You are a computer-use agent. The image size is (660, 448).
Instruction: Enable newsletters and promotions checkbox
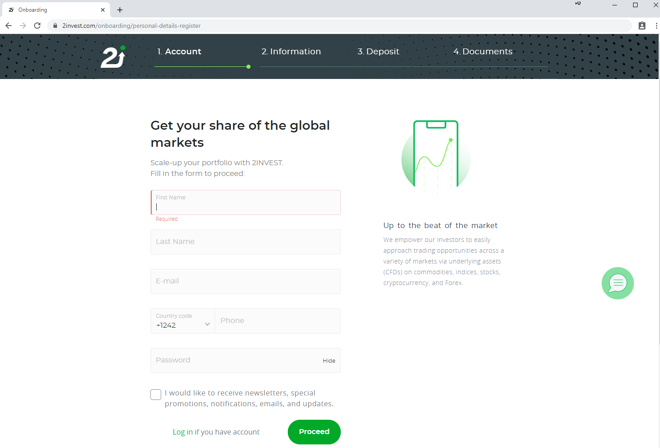pos(156,394)
